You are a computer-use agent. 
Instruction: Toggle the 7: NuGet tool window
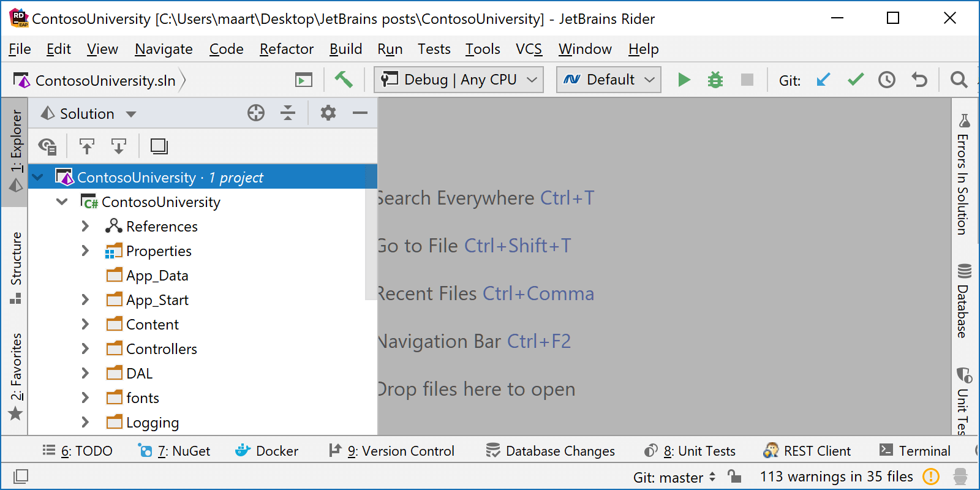174,451
